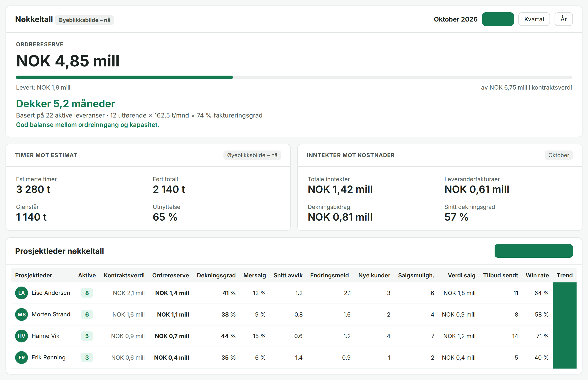Select the name Lise Andersen

pyautogui.click(x=51, y=293)
